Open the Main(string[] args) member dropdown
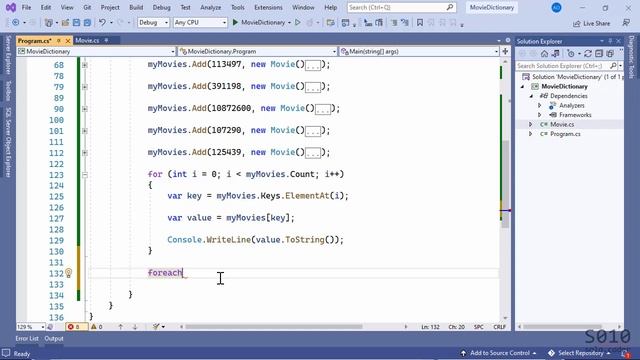 tap(419, 51)
